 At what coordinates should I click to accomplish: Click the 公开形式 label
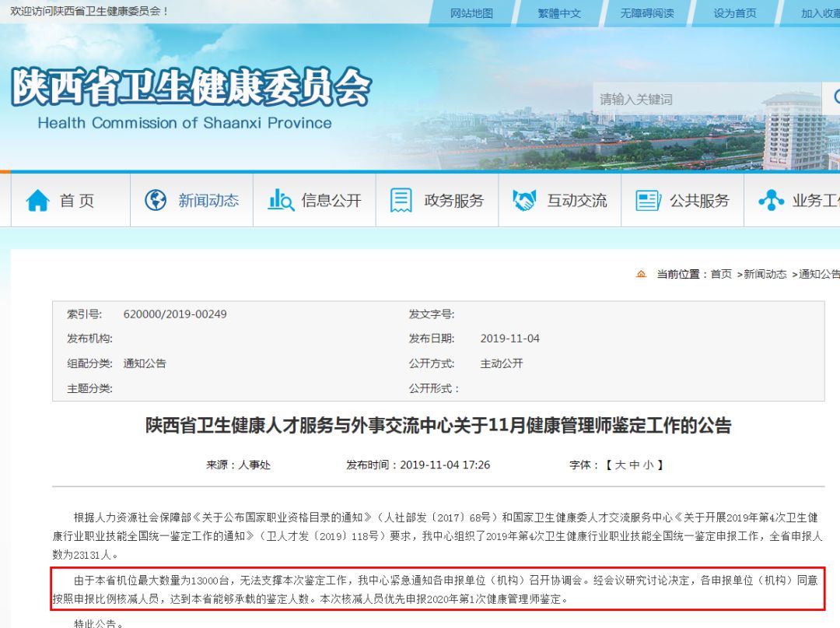(x=434, y=388)
